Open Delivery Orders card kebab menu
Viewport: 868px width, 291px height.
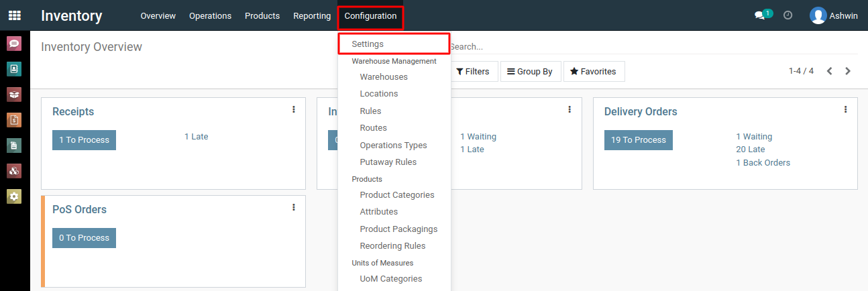(x=845, y=109)
